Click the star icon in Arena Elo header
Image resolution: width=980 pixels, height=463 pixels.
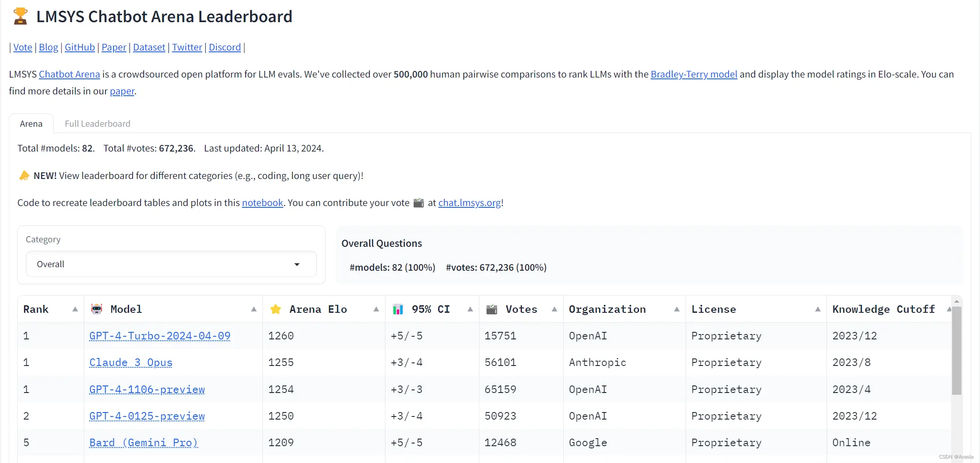point(275,309)
